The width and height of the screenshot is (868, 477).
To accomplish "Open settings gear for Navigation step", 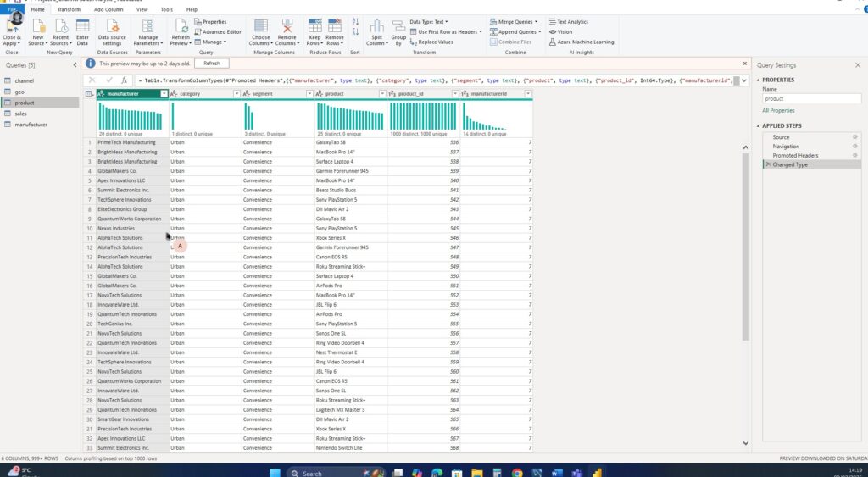I will pos(854,146).
